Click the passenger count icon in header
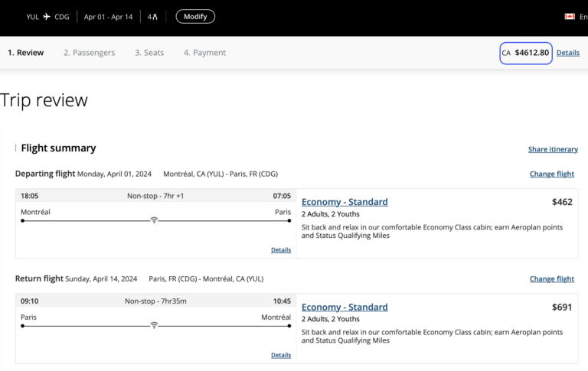This screenshot has height=371, width=588. [x=152, y=16]
